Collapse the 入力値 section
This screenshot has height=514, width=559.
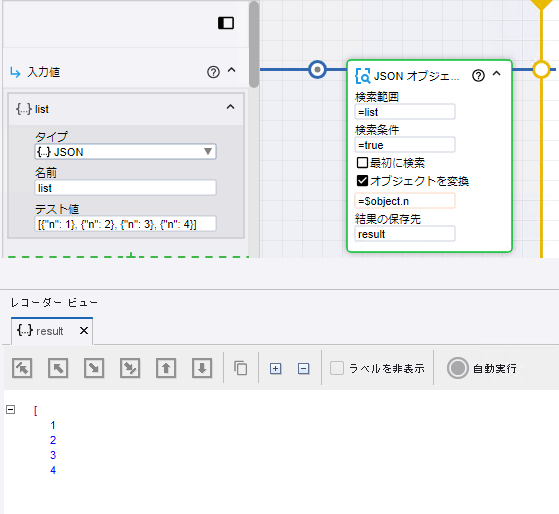coord(231,70)
